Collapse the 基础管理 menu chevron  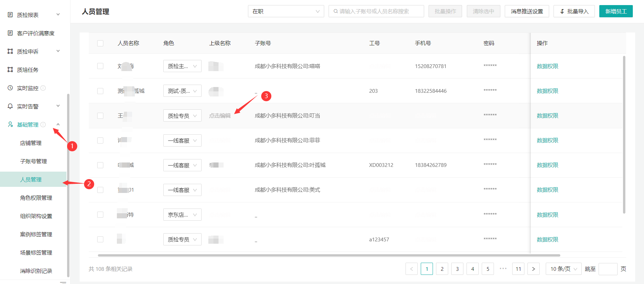[58, 124]
